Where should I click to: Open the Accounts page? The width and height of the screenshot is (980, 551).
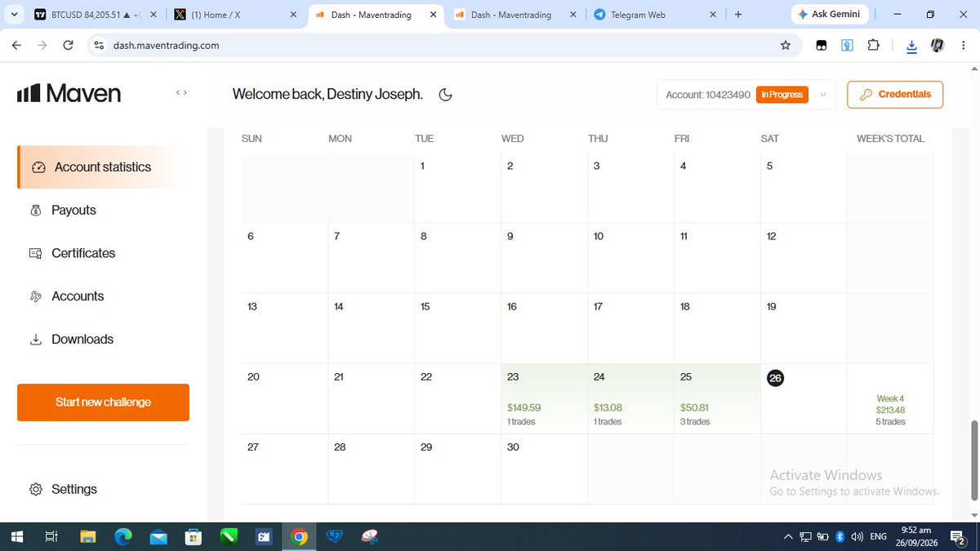(78, 296)
